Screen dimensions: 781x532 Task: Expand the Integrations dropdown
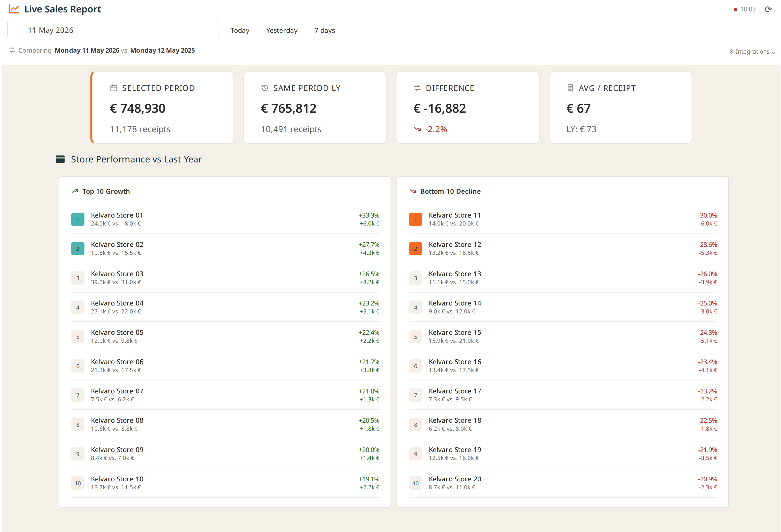pos(752,51)
